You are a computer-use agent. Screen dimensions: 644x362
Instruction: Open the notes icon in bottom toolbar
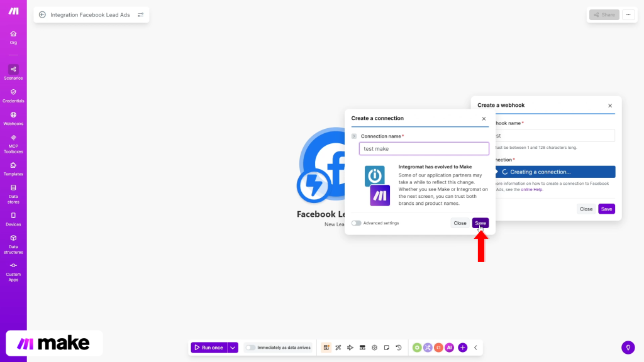387,348
